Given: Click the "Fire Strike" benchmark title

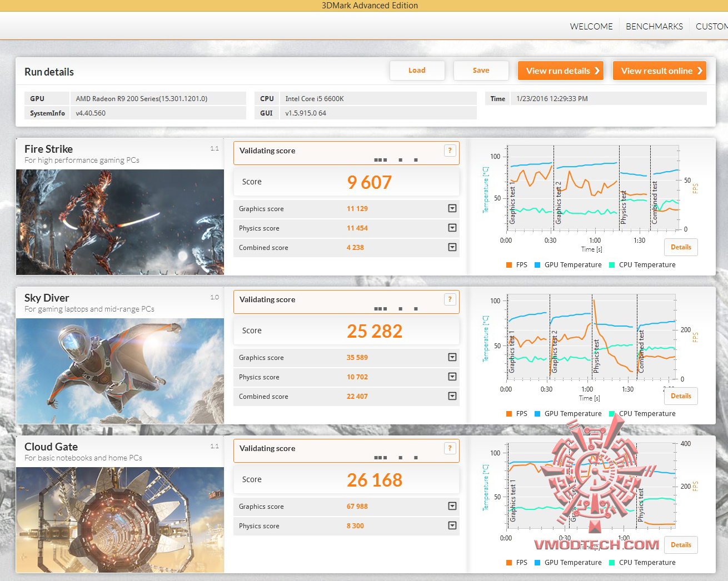Looking at the screenshot, I should (x=48, y=149).
